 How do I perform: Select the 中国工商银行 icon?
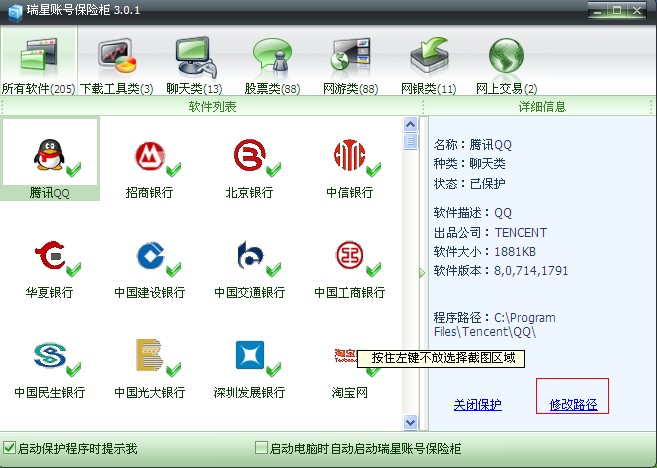coord(349,255)
